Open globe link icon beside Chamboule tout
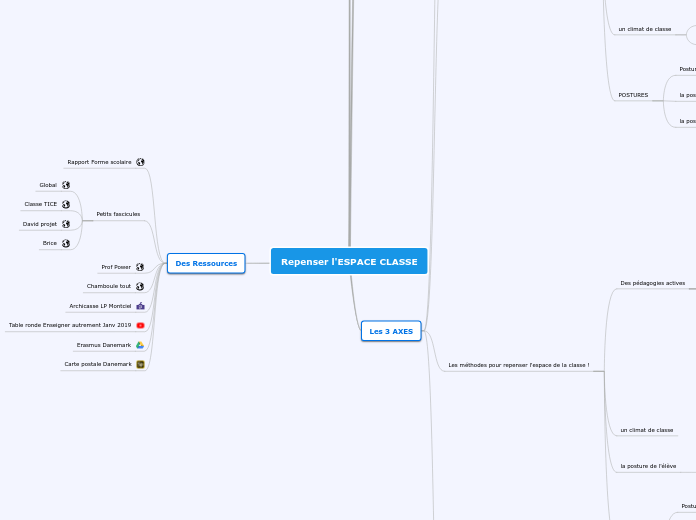The height and width of the screenshot is (520, 696). [x=140, y=286]
